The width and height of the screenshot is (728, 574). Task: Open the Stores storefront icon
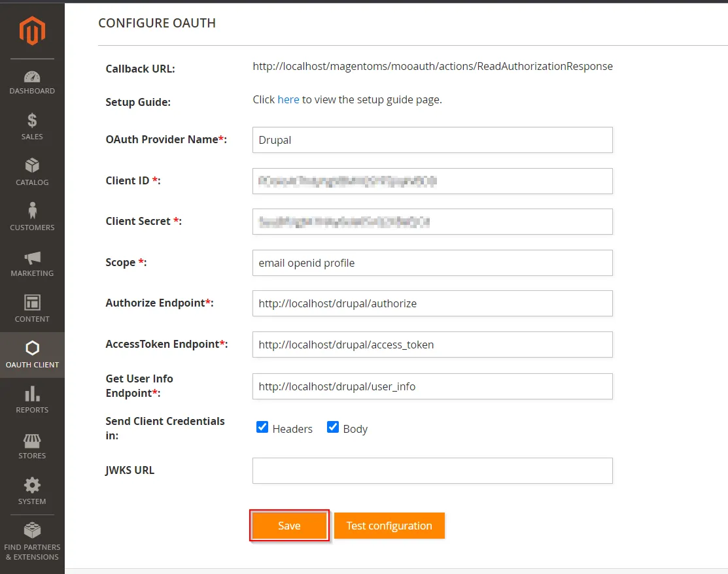32,440
